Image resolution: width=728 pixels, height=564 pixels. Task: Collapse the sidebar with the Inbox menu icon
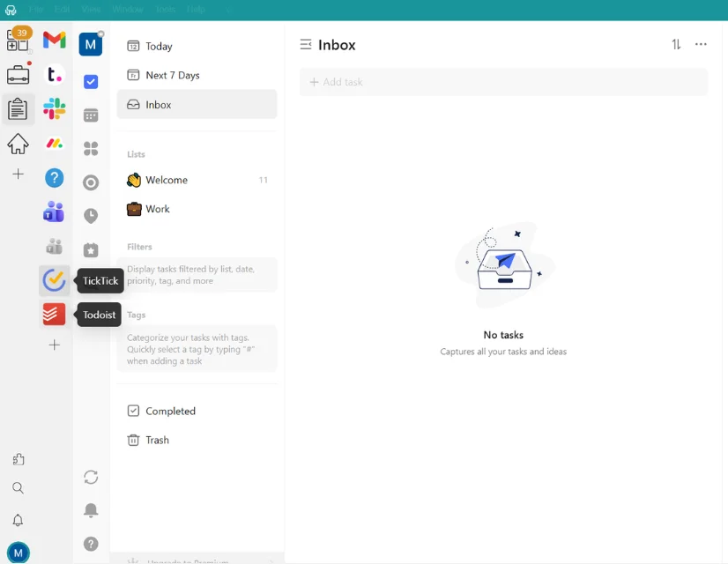pyautogui.click(x=306, y=45)
